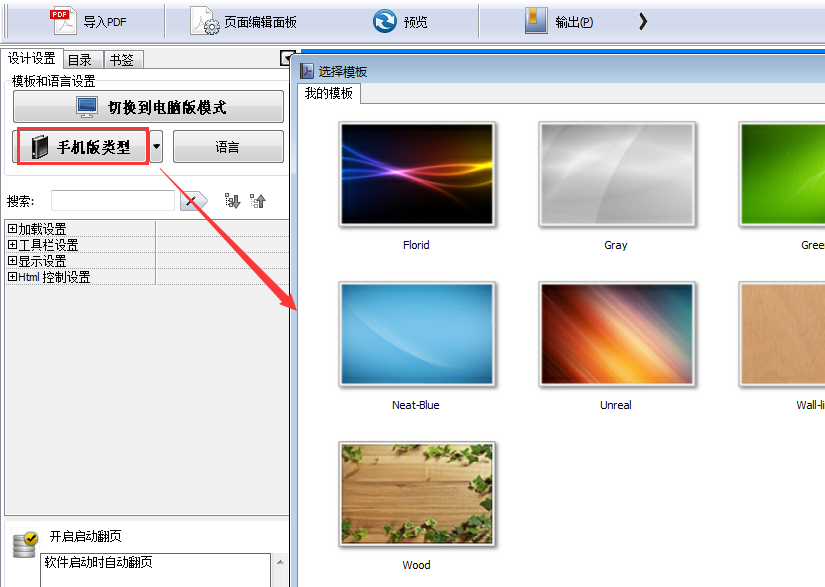
Task: Click the panel pin icon beside tabs
Action: pos(286,59)
